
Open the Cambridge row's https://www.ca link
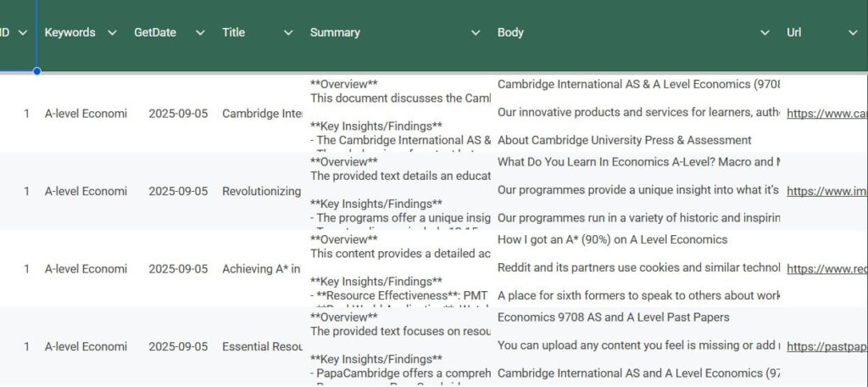(x=826, y=114)
